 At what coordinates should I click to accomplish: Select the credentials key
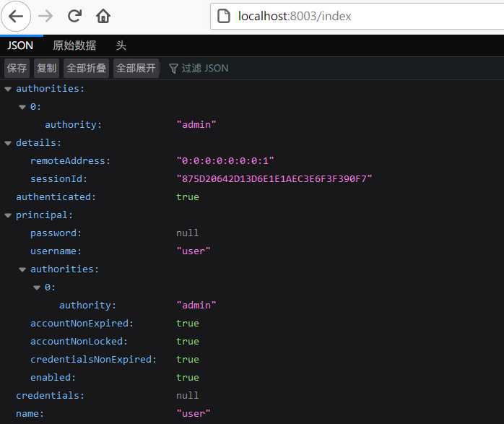click(x=50, y=395)
